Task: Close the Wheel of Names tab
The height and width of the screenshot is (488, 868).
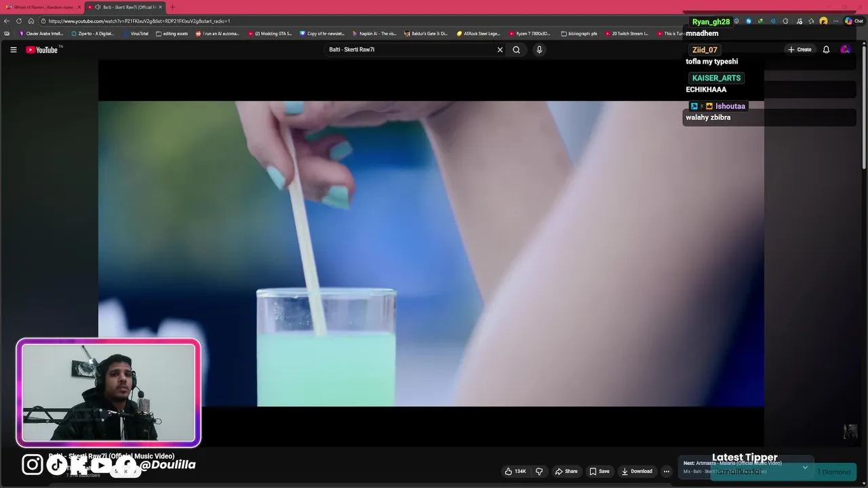Action: pos(79,7)
